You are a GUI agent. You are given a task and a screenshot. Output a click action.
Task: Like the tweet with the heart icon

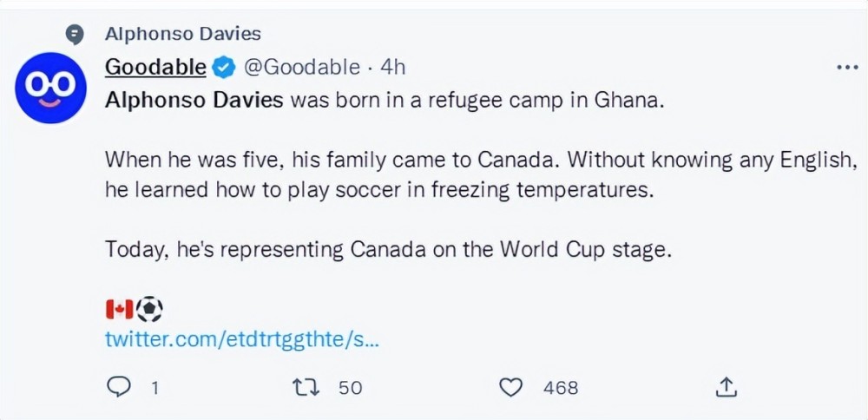pyautogui.click(x=512, y=387)
